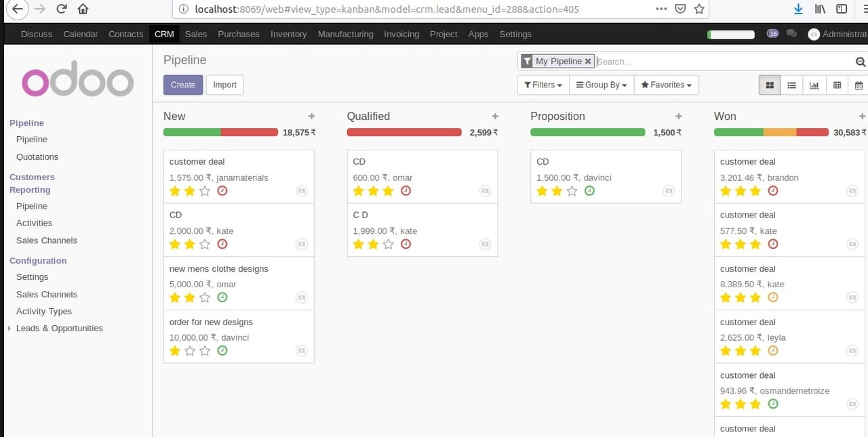The width and height of the screenshot is (868, 437).
Task: Click activity clock on the C D 1,999.00 card
Action: [406, 244]
